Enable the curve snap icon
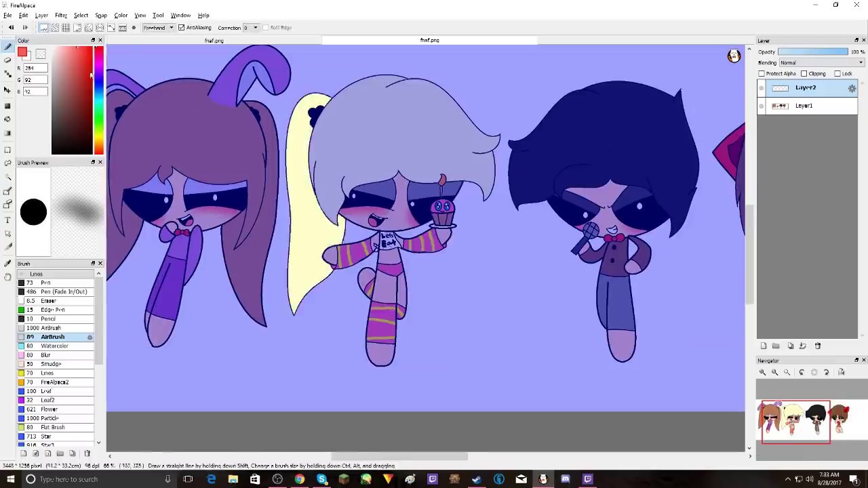 (x=111, y=28)
